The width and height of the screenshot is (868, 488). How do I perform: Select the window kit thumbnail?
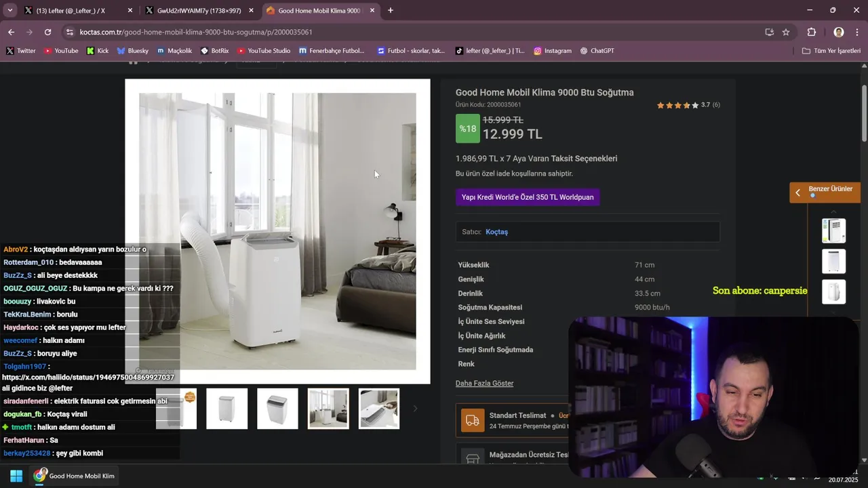pos(379,409)
